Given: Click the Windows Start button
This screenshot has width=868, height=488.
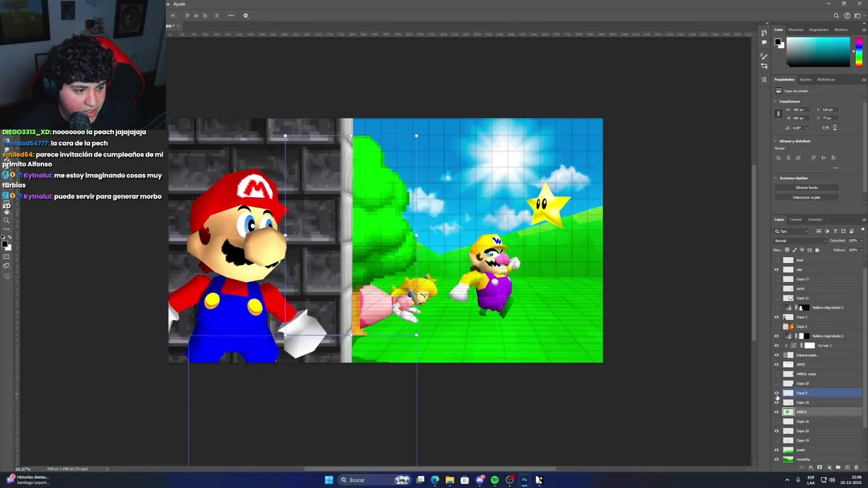Looking at the screenshot, I should pyautogui.click(x=329, y=480).
